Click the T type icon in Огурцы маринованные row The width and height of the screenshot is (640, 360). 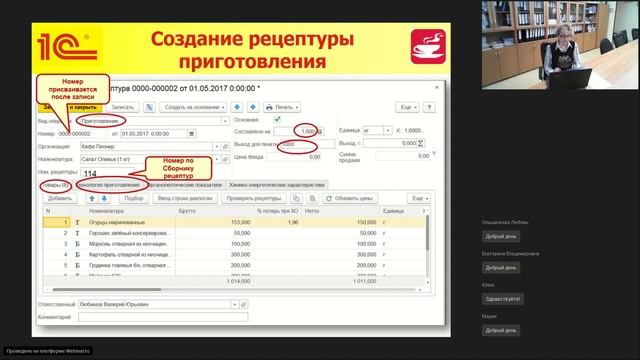pyautogui.click(x=77, y=222)
